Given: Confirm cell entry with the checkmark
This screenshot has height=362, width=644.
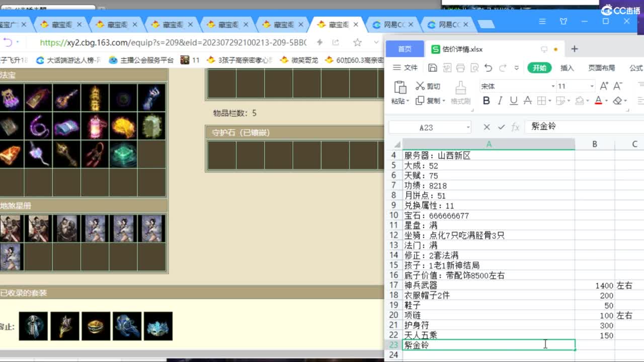Looking at the screenshot, I should (x=501, y=127).
